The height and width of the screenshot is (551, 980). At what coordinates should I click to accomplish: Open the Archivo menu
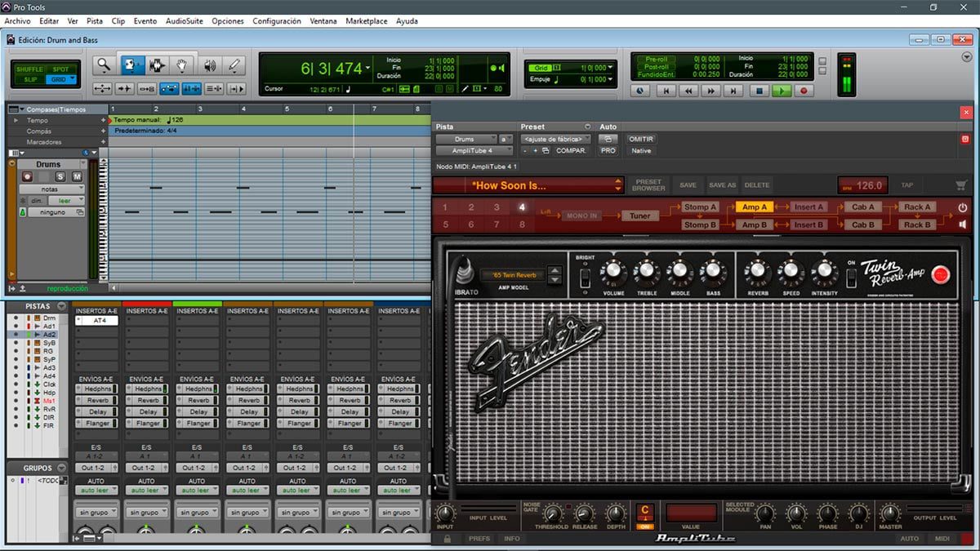pyautogui.click(x=17, y=21)
